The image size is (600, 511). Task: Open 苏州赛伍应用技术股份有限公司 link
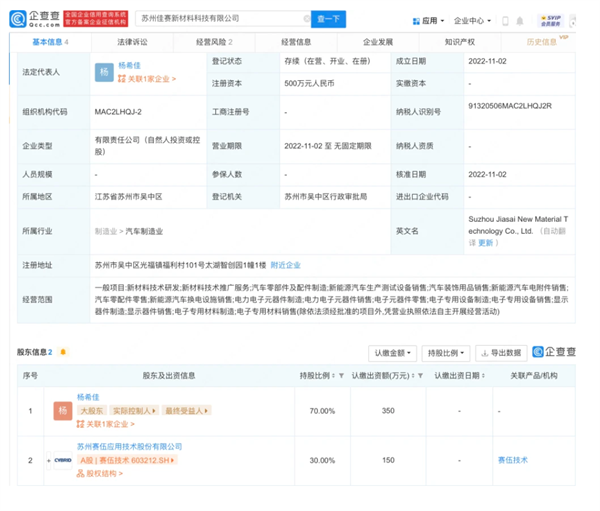129,447
